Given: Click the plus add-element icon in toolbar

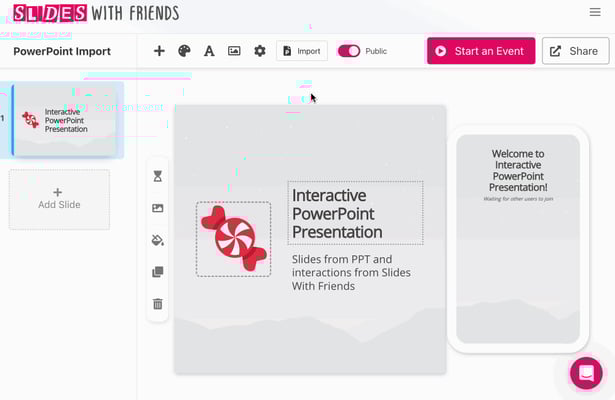Looking at the screenshot, I should [x=159, y=51].
